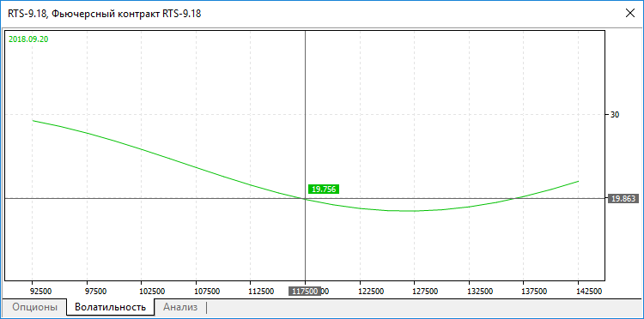
Task: Select the Волатильность tab
Action: (x=111, y=307)
